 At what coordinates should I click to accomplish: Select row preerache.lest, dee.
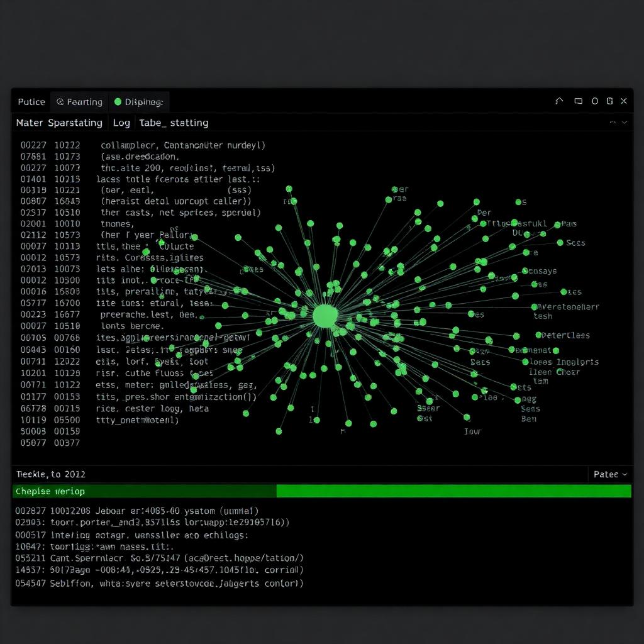tap(148, 314)
